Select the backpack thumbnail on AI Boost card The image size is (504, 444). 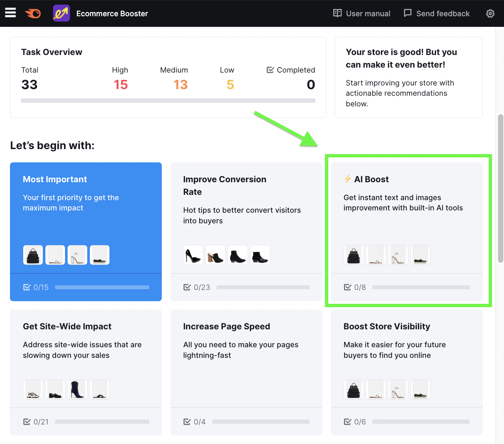coord(353,255)
